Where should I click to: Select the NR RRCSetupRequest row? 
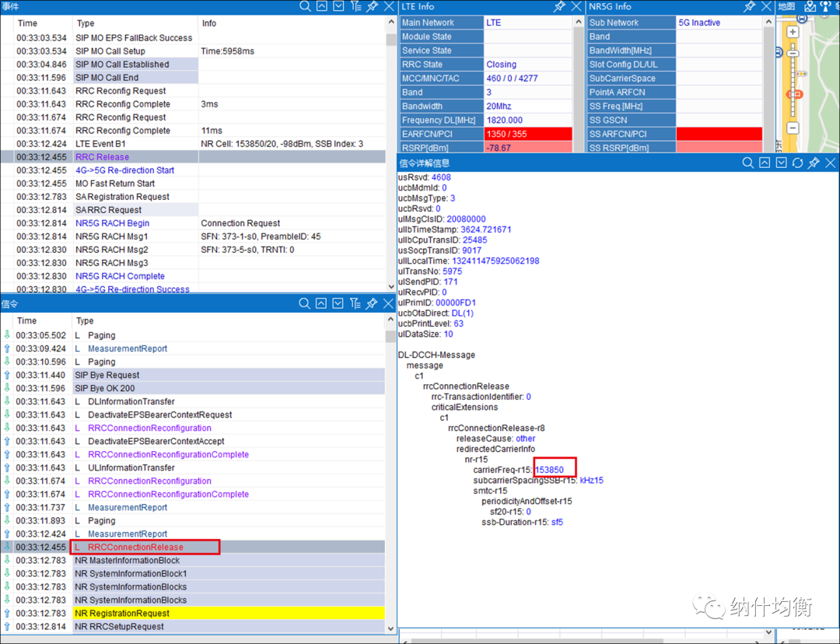tap(193, 626)
